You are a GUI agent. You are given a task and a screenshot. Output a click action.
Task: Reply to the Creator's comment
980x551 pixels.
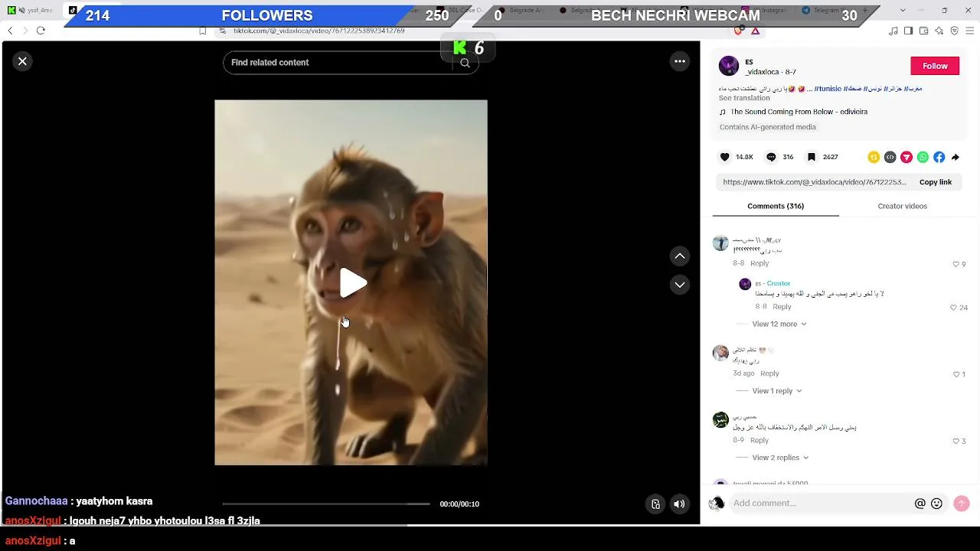[x=782, y=307]
